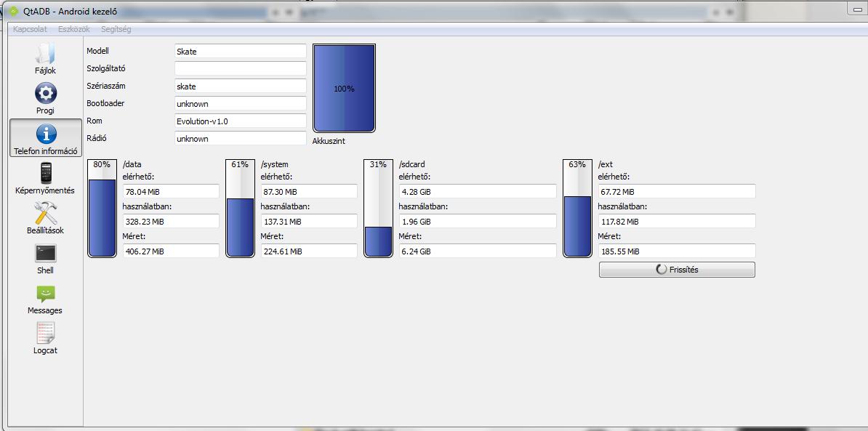
Task: Click /sdcard használatban field 1.96 GiB
Action: [x=478, y=221]
